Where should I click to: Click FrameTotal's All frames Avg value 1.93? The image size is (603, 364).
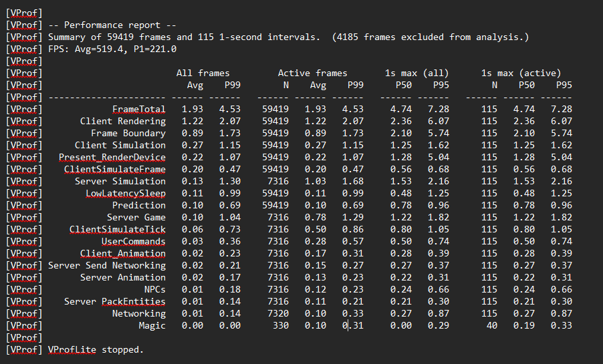click(193, 109)
